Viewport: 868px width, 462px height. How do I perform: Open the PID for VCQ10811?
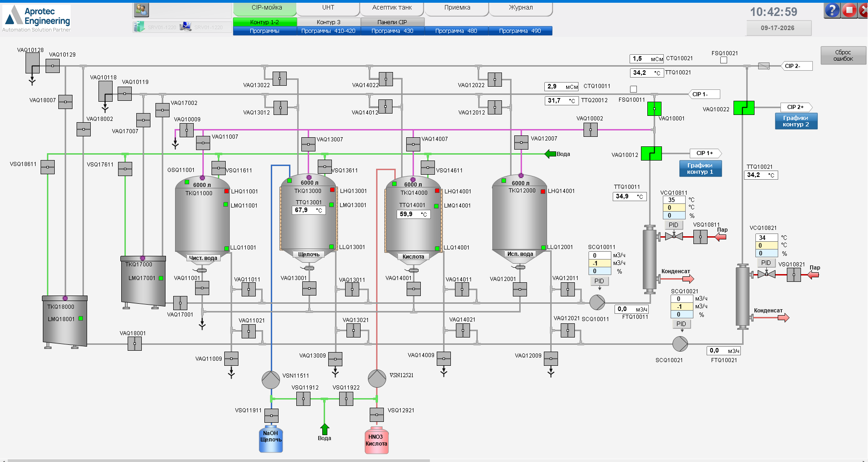(x=673, y=225)
